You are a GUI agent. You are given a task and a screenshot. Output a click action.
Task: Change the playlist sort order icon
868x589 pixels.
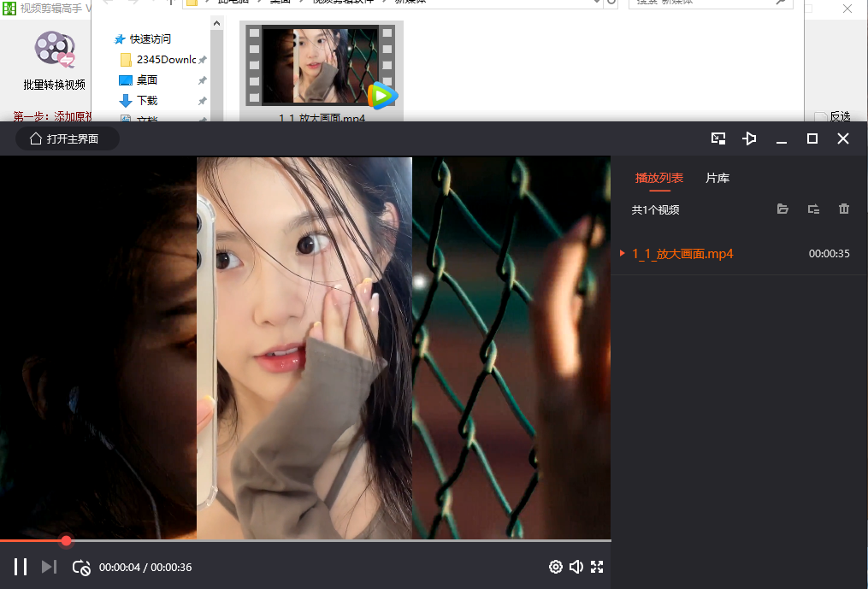tap(813, 209)
